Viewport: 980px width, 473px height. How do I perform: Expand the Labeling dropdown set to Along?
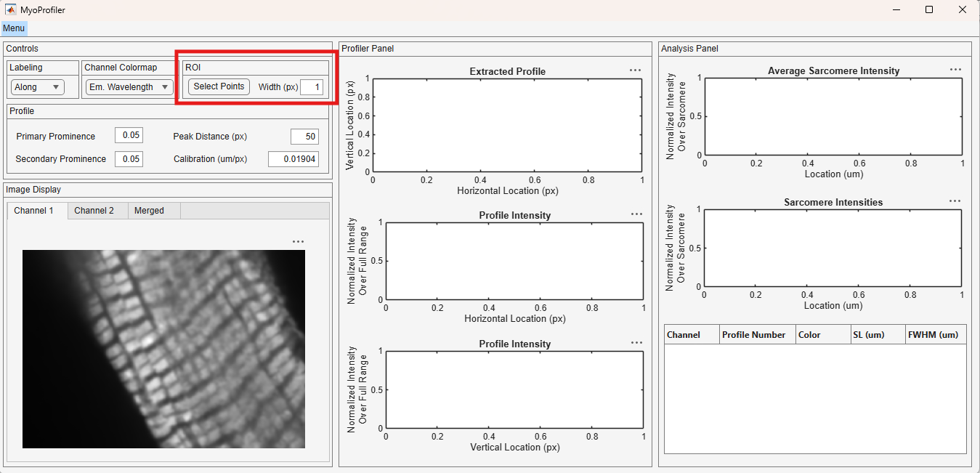38,87
